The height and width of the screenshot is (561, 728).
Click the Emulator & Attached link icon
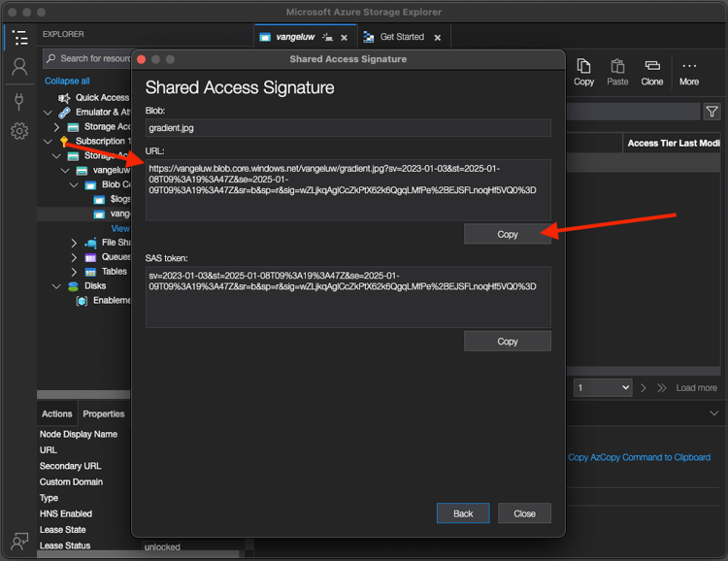pyautogui.click(x=64, y=113)
